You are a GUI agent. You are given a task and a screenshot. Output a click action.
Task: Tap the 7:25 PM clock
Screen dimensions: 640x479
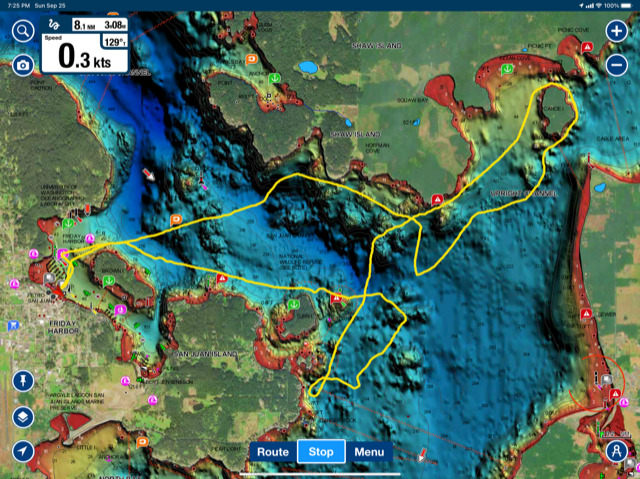(x=19, y=6)
